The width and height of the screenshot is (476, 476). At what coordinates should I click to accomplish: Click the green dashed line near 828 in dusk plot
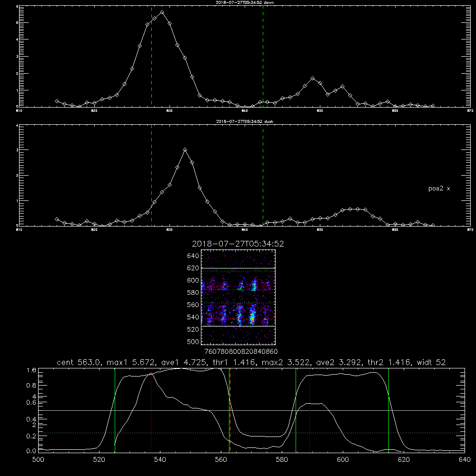tap(151, 175)
